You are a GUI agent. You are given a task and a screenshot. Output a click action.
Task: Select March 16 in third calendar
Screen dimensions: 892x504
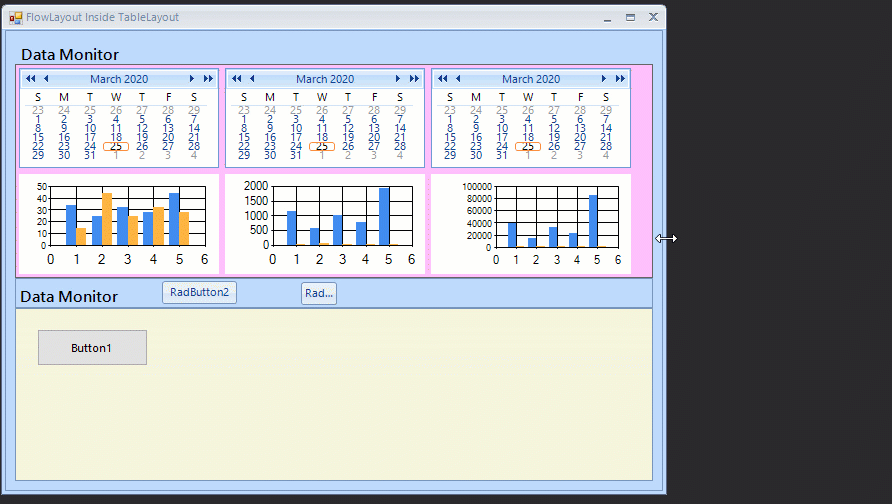coord(476,138)
